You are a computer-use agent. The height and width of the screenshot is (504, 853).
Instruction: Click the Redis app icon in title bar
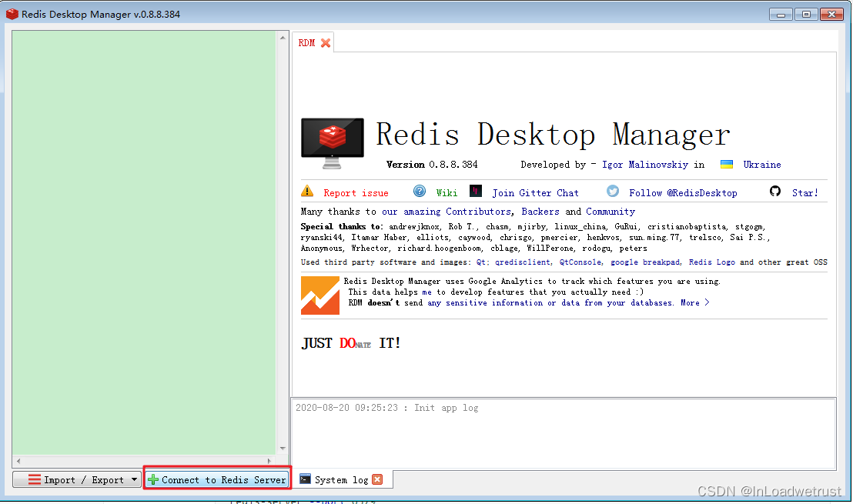pyautogui.click(x=12, y=14)
